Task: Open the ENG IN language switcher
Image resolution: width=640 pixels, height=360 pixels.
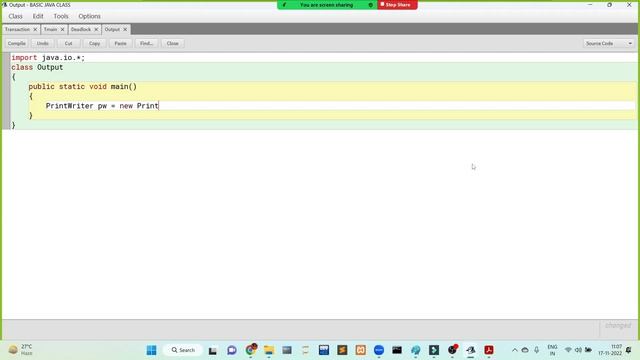Action: tap(552, 350)
